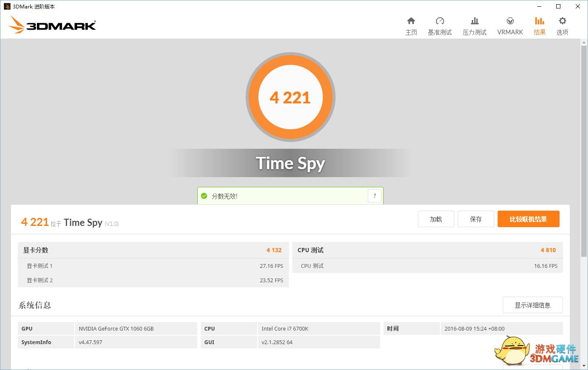Viewport: 588px width, 370px height.
Task: Click the 23.52 FPS value
Action: pos(272,280)
